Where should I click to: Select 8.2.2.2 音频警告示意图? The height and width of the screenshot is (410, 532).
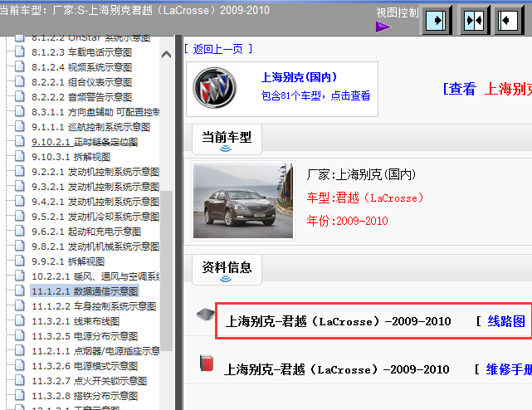click(x=81, y=97)
